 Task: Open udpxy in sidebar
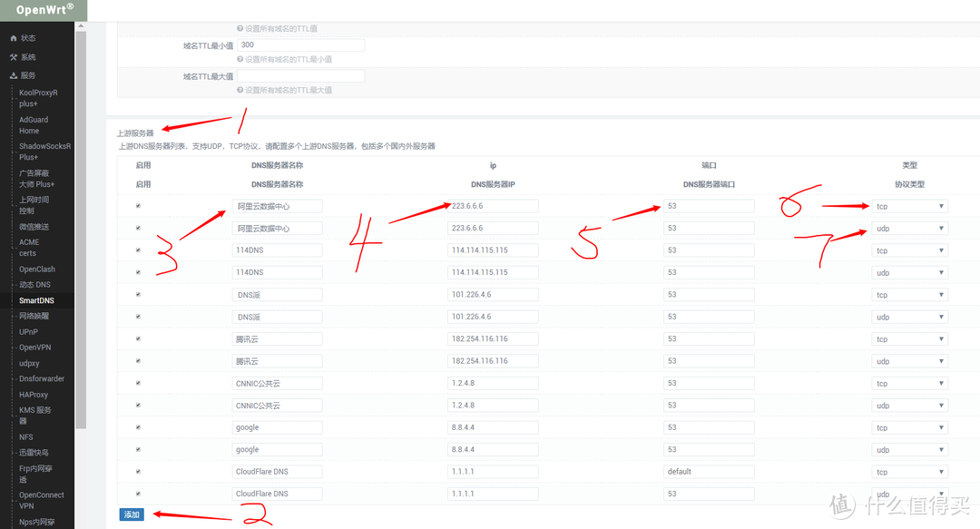[29, 363]
